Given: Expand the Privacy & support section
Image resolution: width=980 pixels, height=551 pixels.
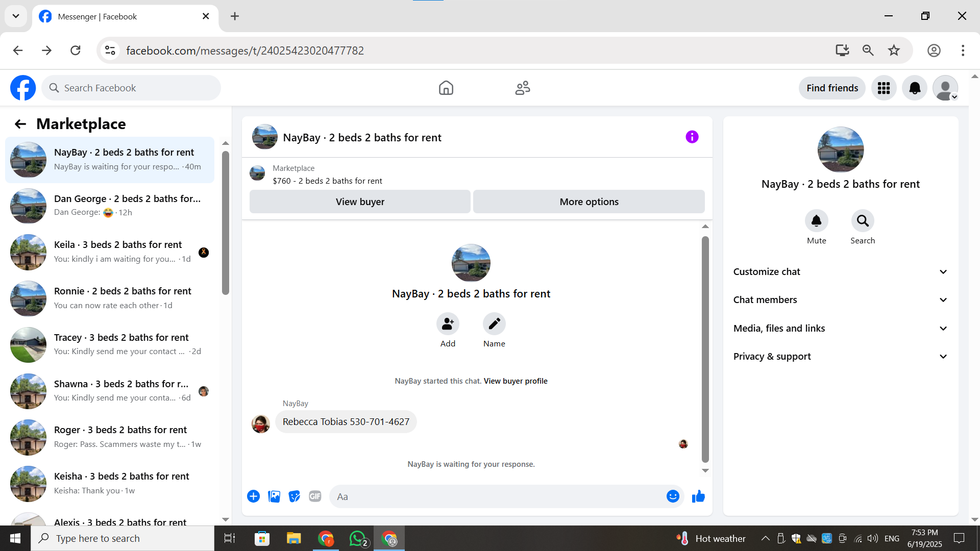Looking at the screenshot, I should coord(841,357).
